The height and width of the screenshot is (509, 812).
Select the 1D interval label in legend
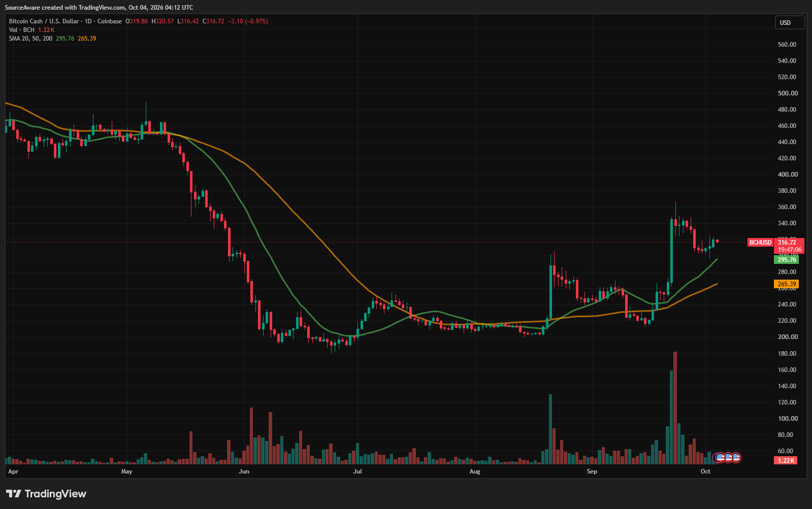pyautogui.click(x=88, y=21)
